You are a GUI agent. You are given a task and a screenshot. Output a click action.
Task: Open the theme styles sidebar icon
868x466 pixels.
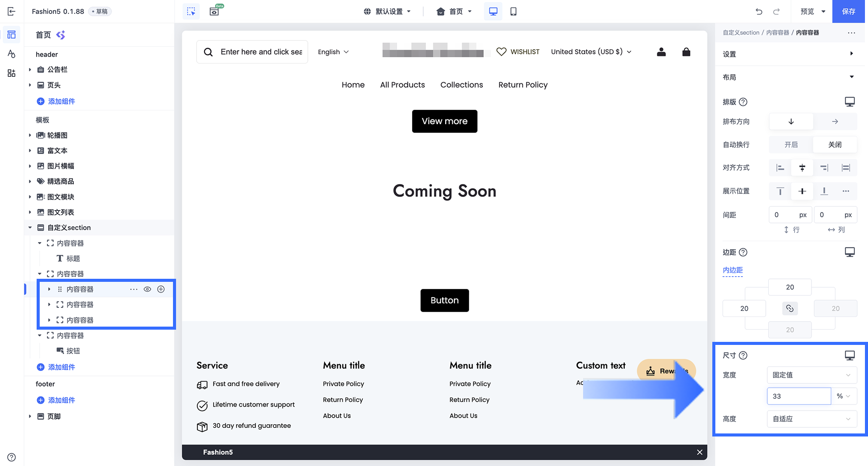11,54
